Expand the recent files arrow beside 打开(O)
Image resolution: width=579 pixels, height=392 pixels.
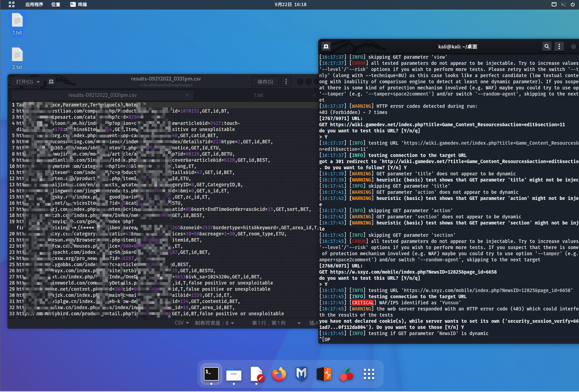click(x=38, y=82)
